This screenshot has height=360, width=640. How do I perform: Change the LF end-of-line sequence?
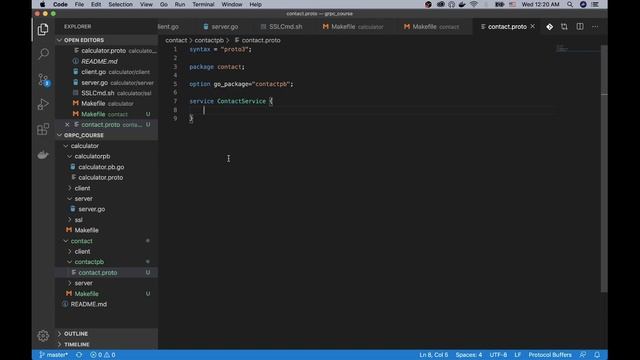click(518, 355)
